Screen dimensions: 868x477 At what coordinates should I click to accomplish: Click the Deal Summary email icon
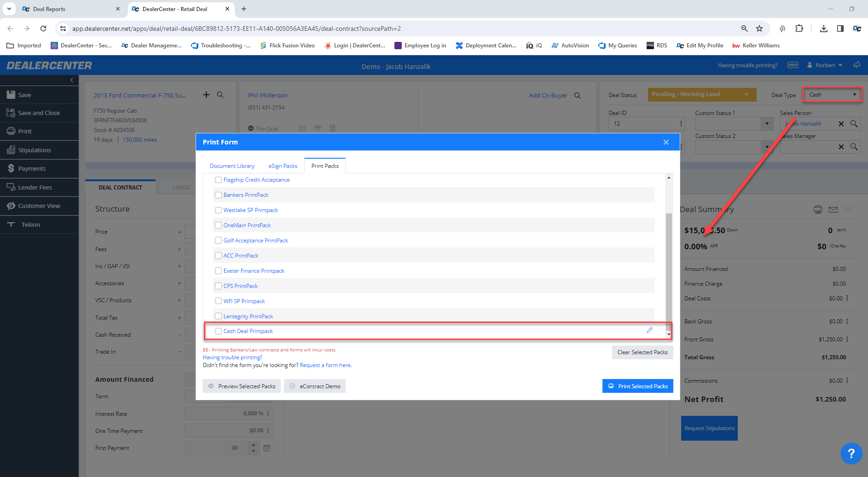[833, 210]
